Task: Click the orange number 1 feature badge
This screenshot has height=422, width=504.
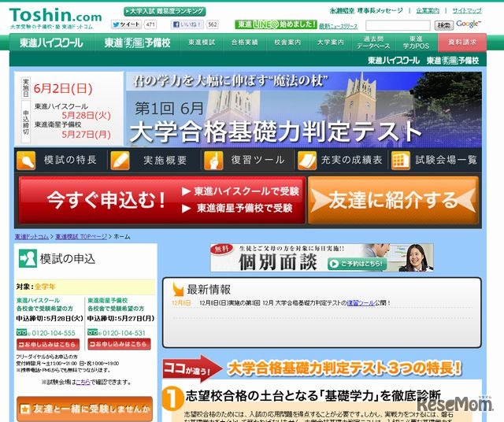Action: 172,398
